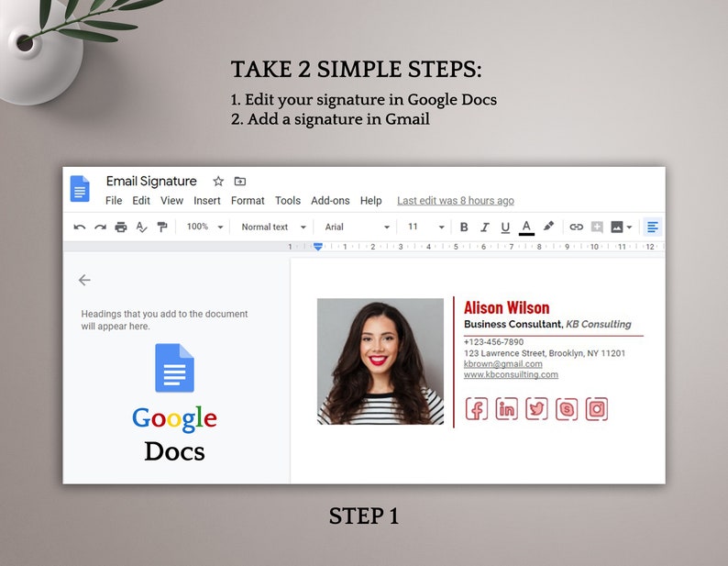This screenshot has height=566, width=728.
Task: Open the Arial font dropdown
Action: tap(357, 228)
